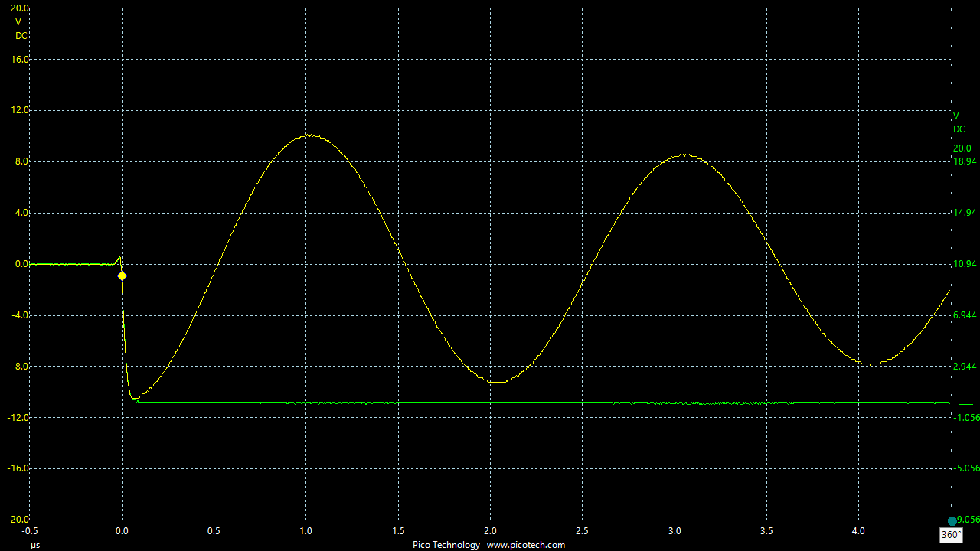This screenshot has height=551, width=980.
Task: Click time axis value 4.0
Action: pos(858,530)
